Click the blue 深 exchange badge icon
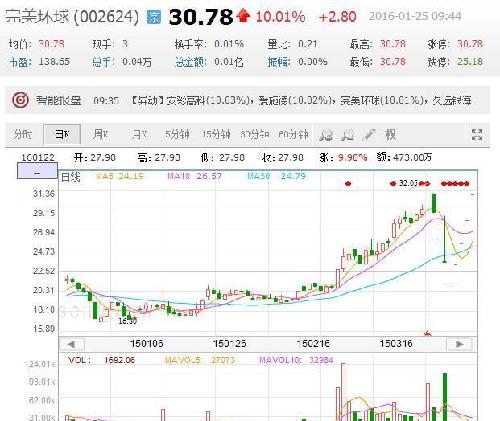Screen dimensions: 500x421 pyautogui.click(x=154, y=17)
